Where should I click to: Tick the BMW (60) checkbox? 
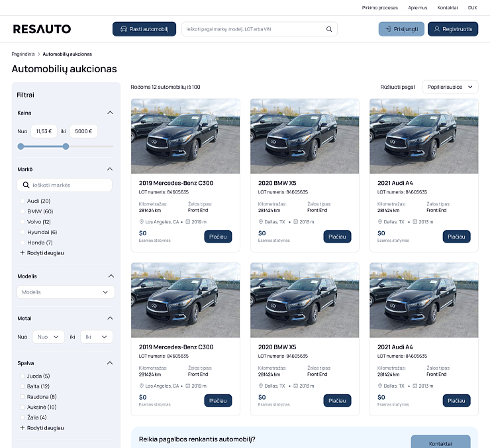coord(23,211)
